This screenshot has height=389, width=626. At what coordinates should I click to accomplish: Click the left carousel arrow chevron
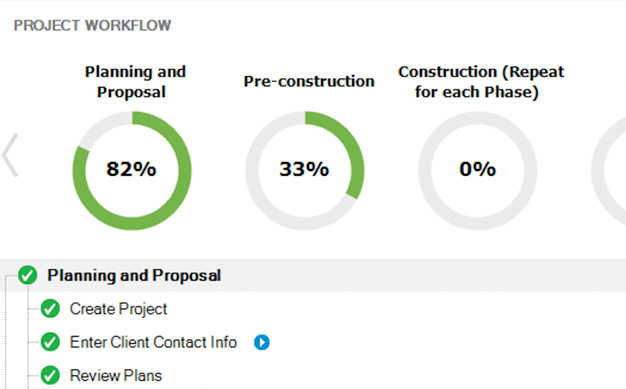point(10,155)
